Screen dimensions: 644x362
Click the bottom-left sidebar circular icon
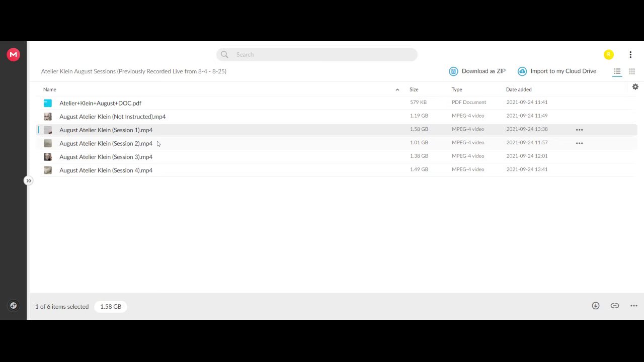click(14, 305)
